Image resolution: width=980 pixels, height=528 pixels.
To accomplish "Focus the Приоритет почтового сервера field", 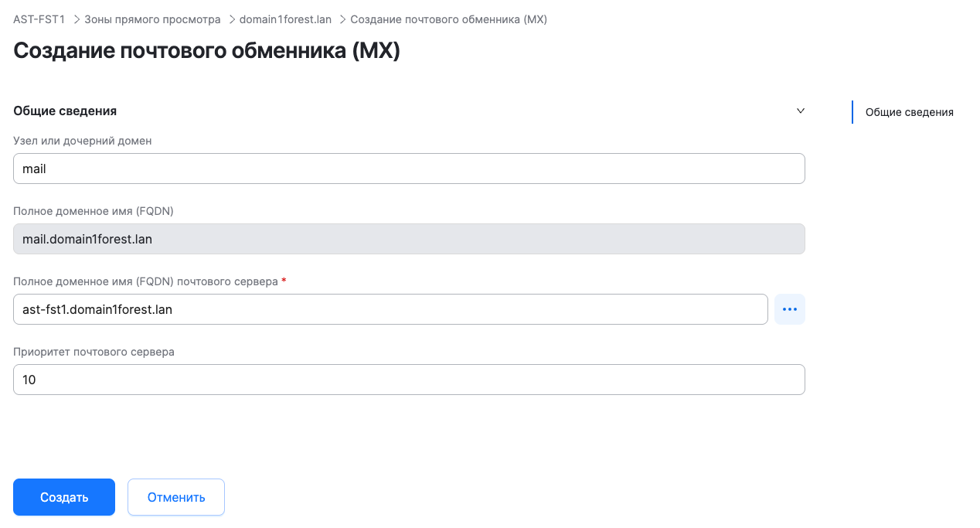I will tap(409, 380).
